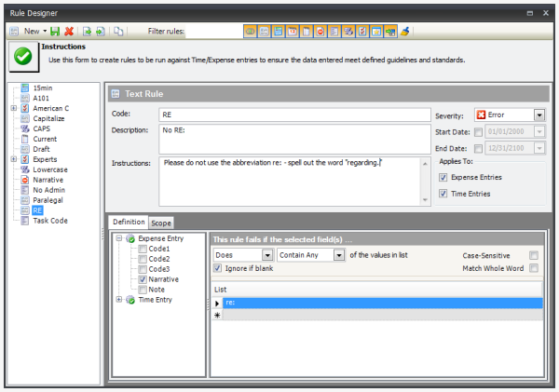
Task: Open the Contain Any dropdown
Action: click(340, 254)
